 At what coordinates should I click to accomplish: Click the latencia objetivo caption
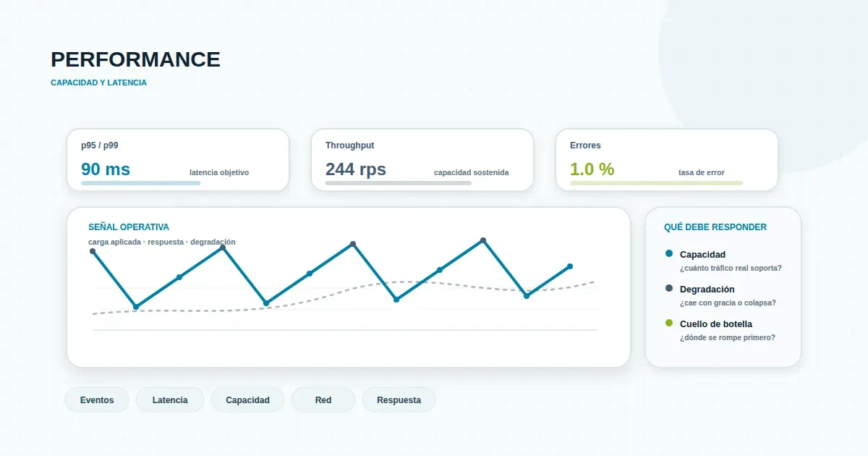219,172
